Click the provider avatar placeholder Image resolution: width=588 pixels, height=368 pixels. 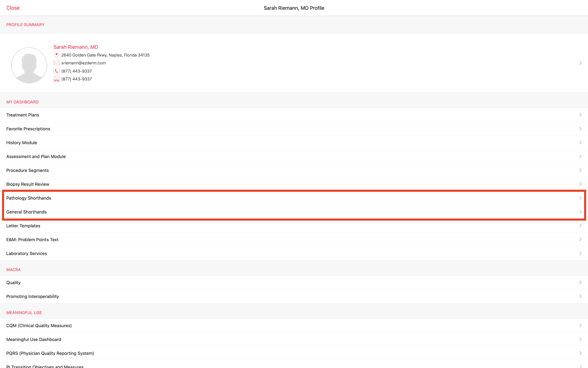pyautogui.click(x=29, y=65)
